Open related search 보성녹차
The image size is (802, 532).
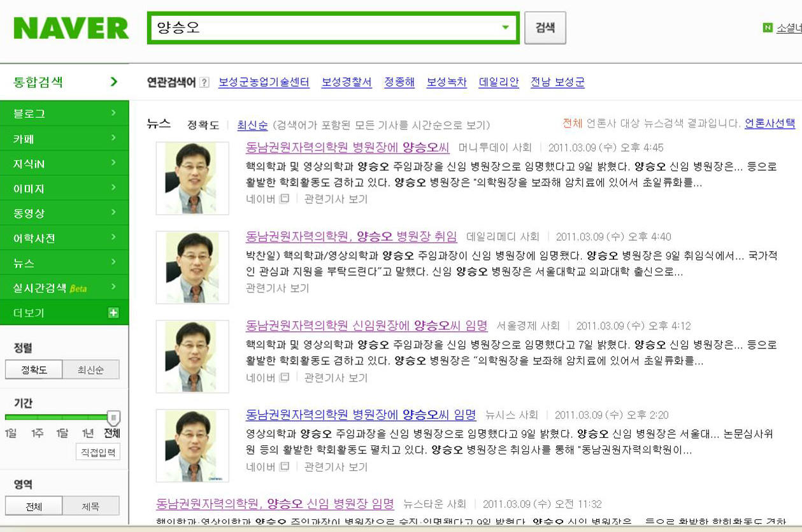click(447, 82)
